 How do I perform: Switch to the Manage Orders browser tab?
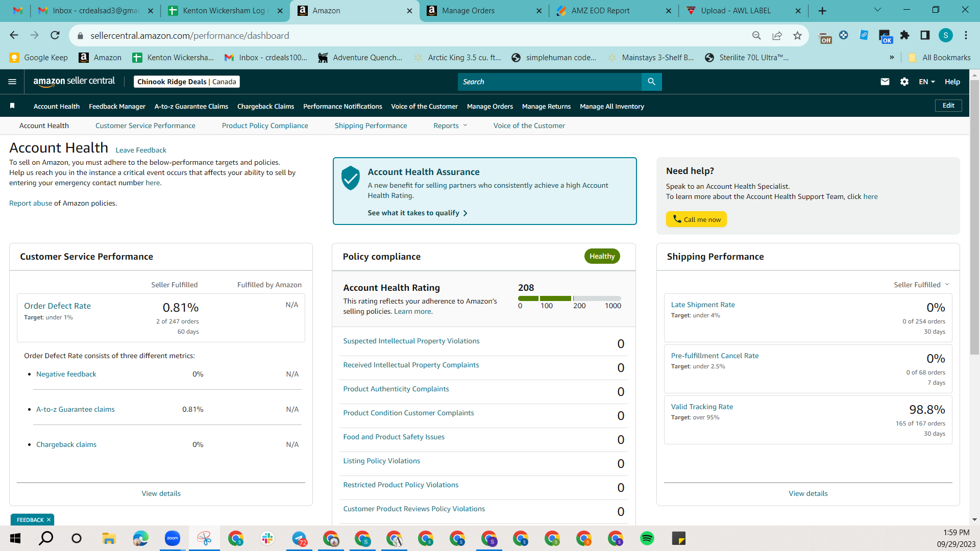click(484, 11)
